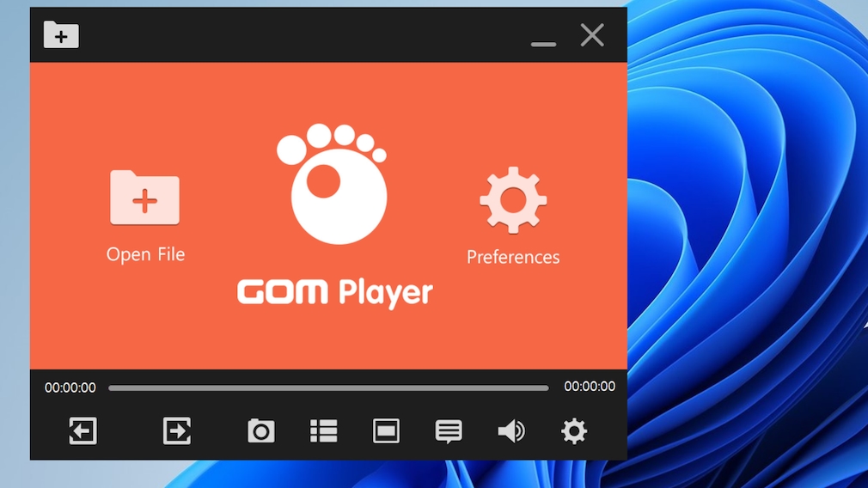Click the elapsed time on the left
Screen dimensions: 868x488
coord(70,387)
